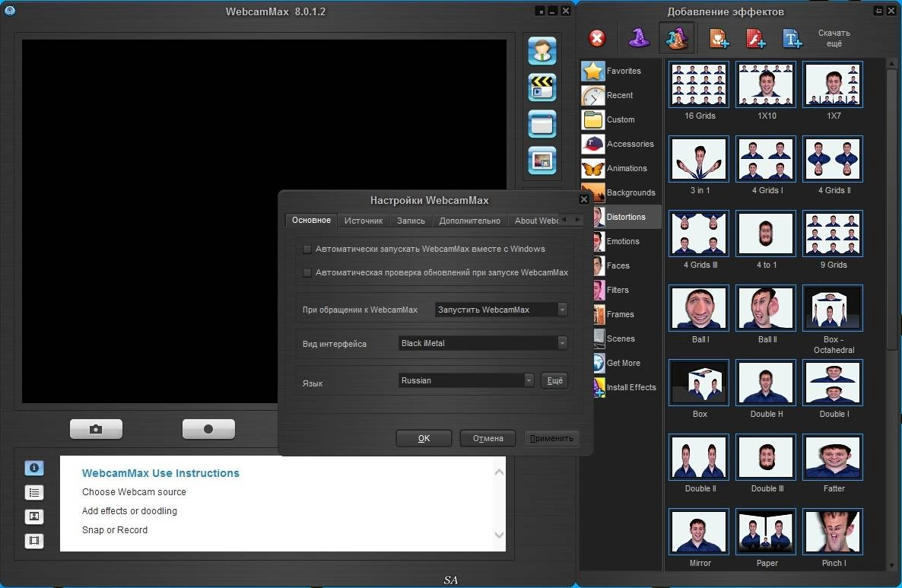Open the Russian language dropdown
The image size is (902, 588).
(466, 380)
